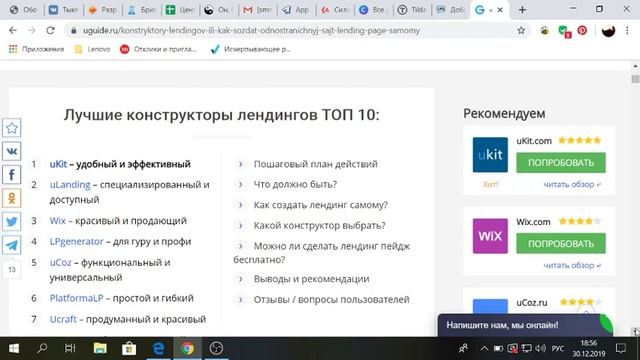640x360 pixels.
Task: Share page via Odnoklassniki icon
Action: pyautogui.click(x=11, y=198)
